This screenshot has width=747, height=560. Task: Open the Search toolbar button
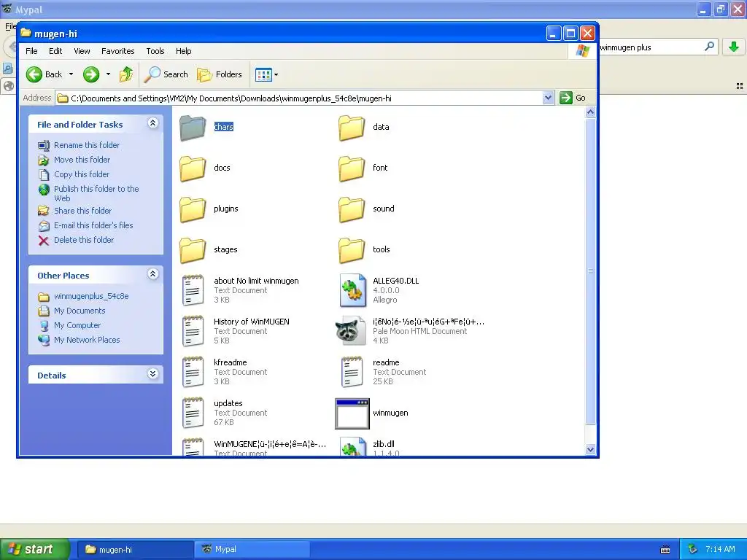pos(166,74)
